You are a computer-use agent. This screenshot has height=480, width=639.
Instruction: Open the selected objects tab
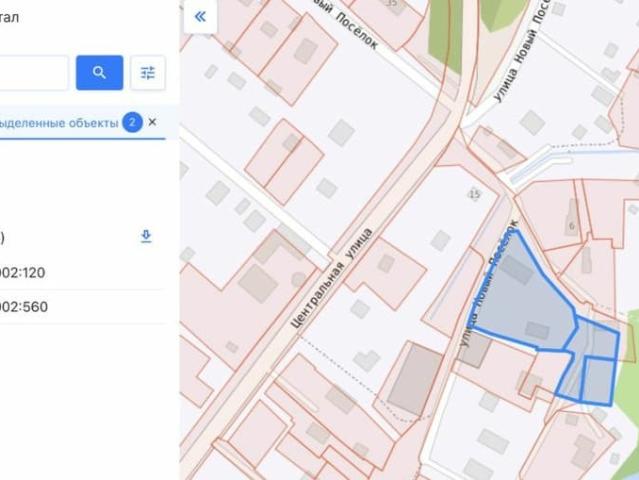point(59,123)
